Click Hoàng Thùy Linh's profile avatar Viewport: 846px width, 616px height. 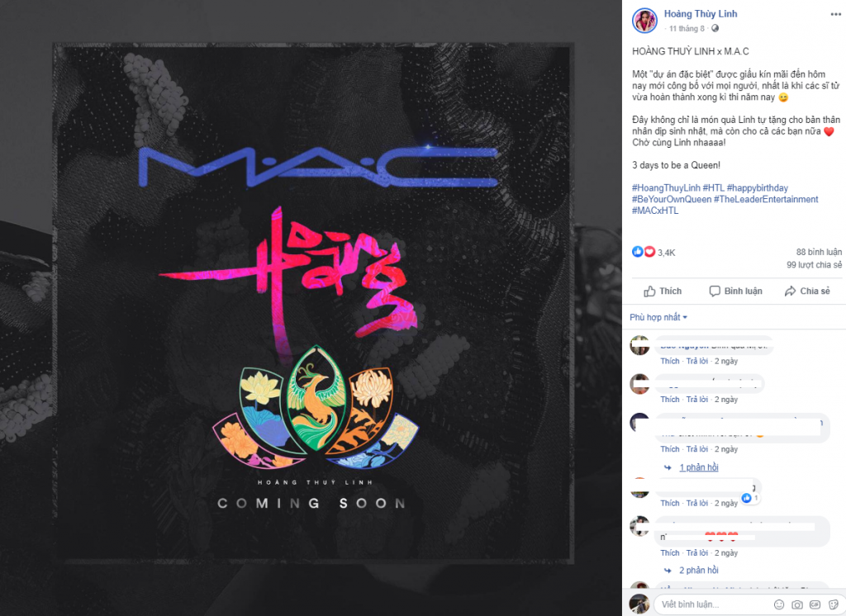tap(644, 21)
